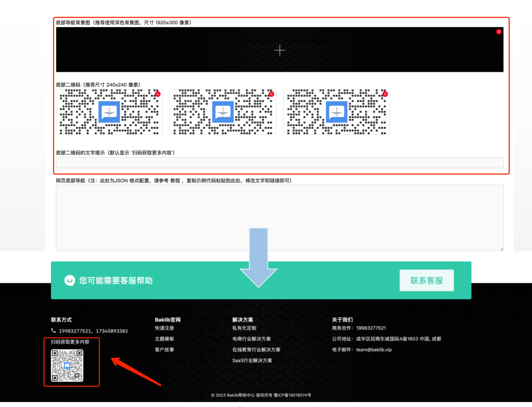The height and width of the screenshot is (407, 532).
Task: Click the 联系客服 button
Action: pos(427,280)
